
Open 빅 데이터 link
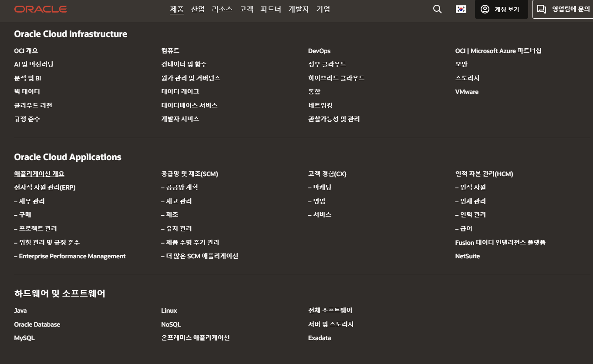coord(27,92)
